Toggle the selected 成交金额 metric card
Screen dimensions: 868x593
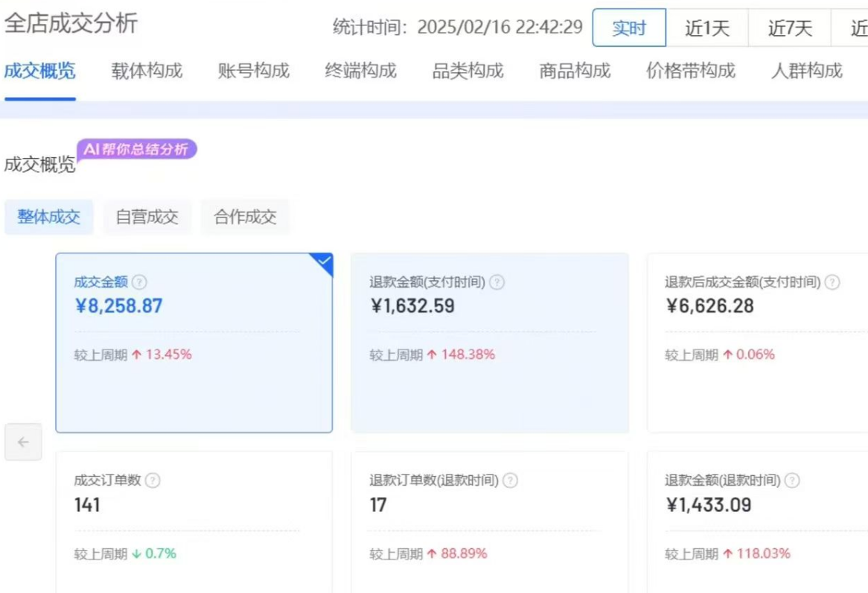click(x=194, y=343)
